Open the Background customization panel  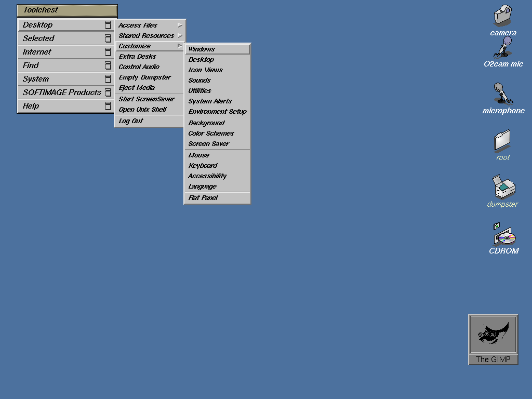[x=206, y=123]
